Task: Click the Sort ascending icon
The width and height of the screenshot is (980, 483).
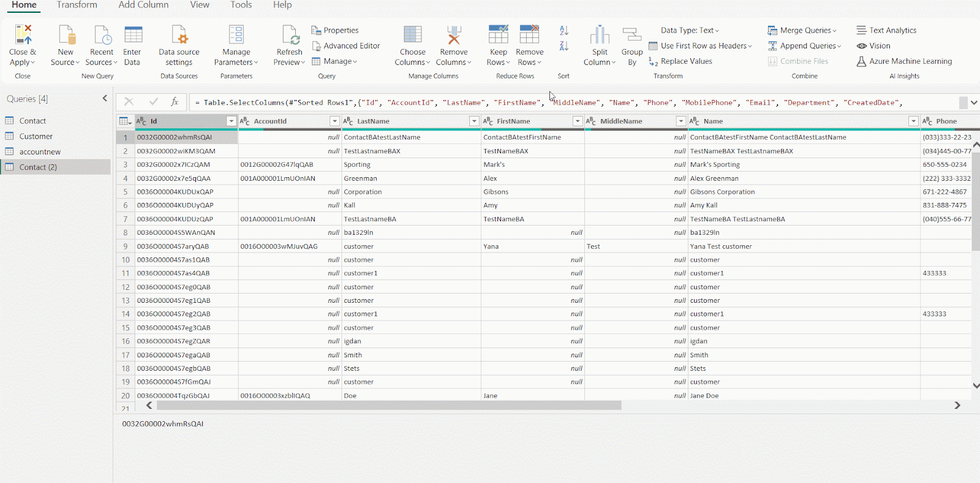Action: coord(564,31)
